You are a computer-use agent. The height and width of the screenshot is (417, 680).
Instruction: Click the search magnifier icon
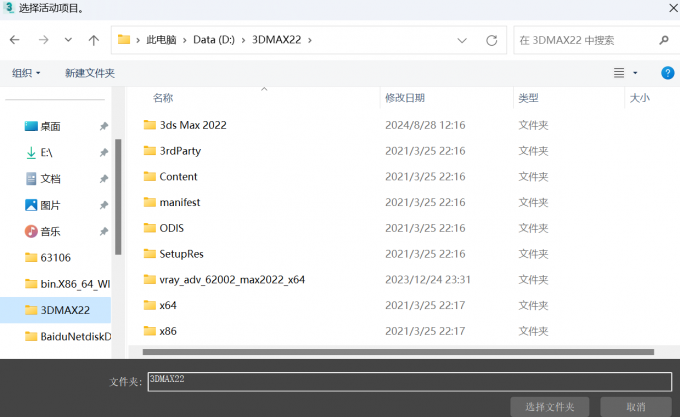[664, 40]
